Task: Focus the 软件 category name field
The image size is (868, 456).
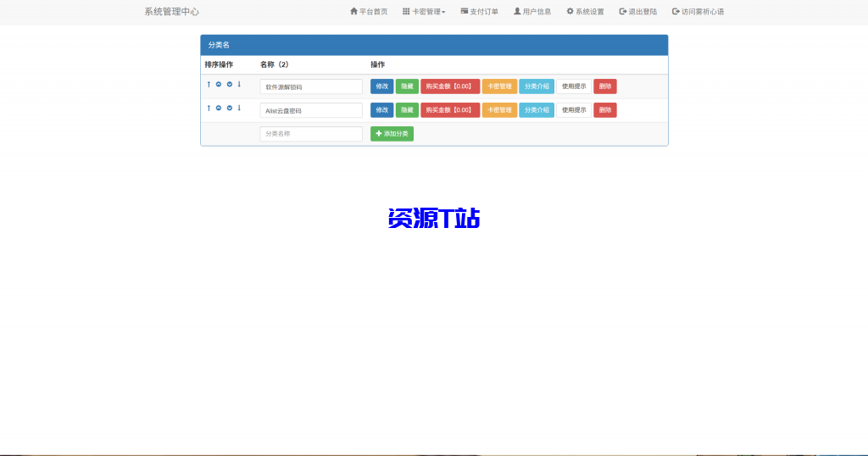Action: click(x=311, y=87)
